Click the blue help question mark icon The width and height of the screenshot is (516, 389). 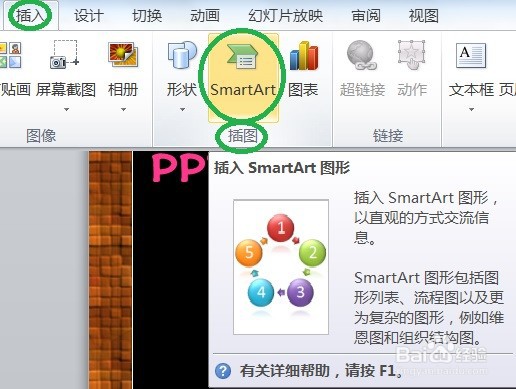tap(223, 371)
